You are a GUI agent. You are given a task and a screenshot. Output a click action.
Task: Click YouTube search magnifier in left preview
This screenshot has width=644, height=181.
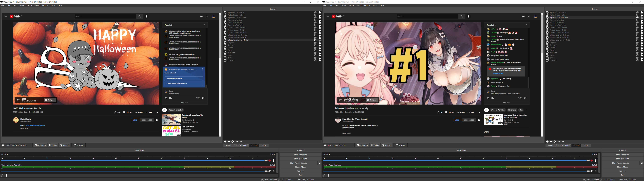(140, 17)
